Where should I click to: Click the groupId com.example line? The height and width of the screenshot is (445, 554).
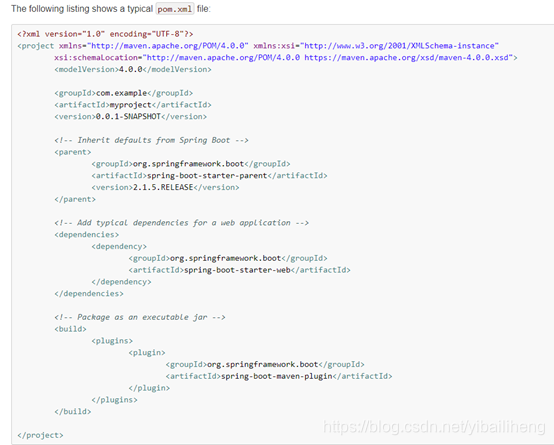click(124, 93)
